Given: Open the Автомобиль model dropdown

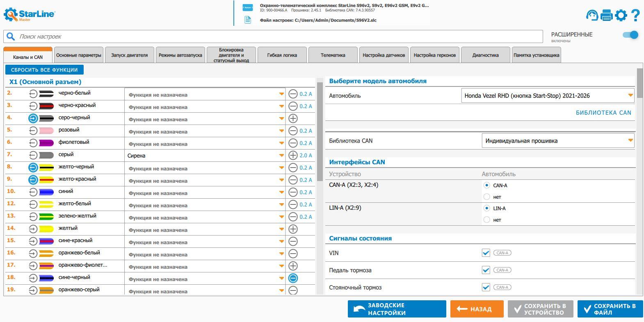Looking at the screenshot, I should click(x=548, y=95).
